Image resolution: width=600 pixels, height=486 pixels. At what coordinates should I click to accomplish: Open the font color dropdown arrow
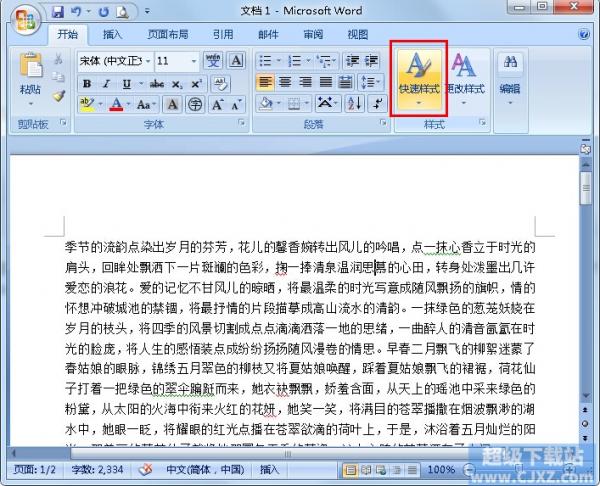128,104
